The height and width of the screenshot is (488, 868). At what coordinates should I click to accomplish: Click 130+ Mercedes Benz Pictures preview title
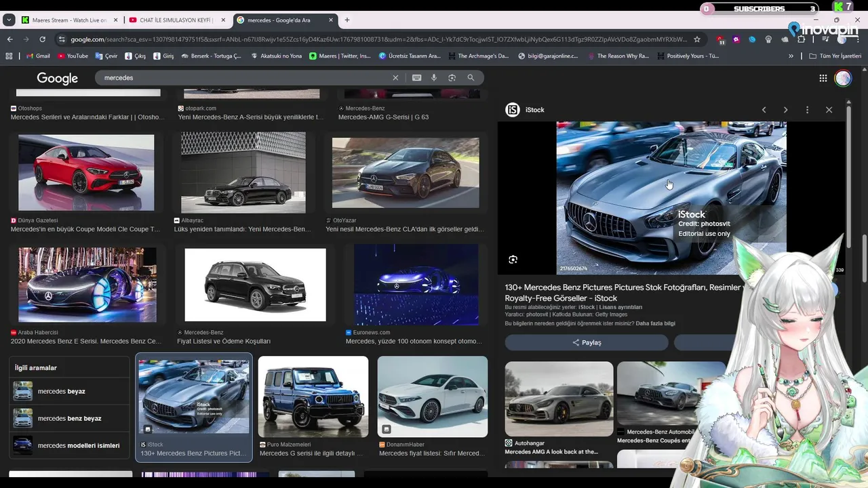coord(623,293)
